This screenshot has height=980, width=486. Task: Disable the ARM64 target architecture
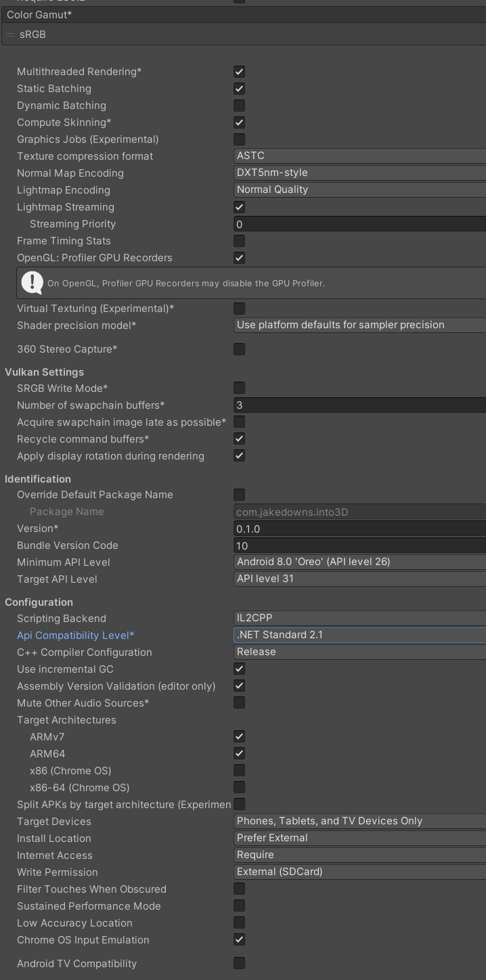(x=239, y=753)
